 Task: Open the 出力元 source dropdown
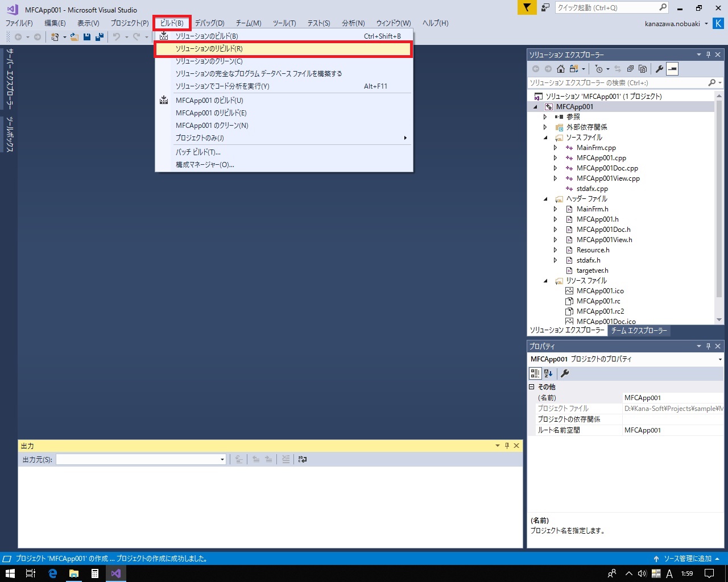pos(222,459)
